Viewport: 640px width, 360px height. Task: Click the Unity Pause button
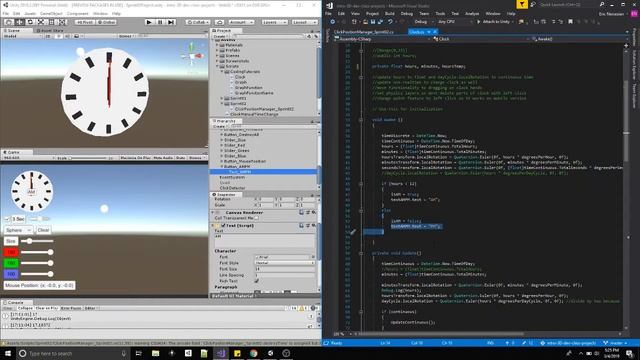pos(160,22)
